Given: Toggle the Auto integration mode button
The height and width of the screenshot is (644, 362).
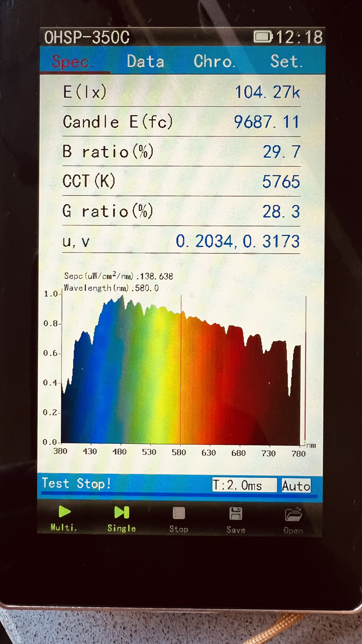Looking at the screenshot, I should tap(296, 486).
